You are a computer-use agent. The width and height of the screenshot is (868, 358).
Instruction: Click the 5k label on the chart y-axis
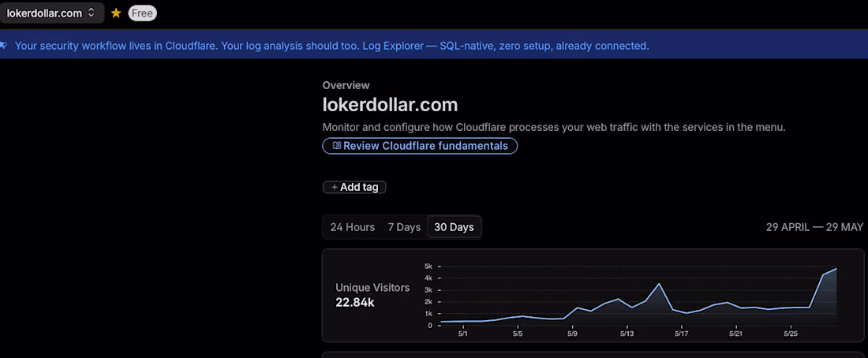[428, 267]
